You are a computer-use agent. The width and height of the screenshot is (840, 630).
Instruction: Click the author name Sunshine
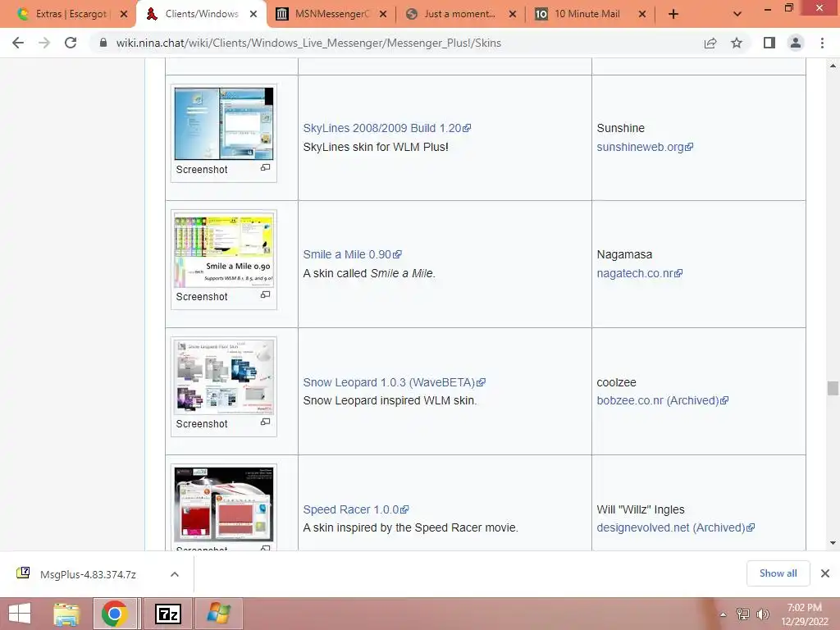(620, 128)
